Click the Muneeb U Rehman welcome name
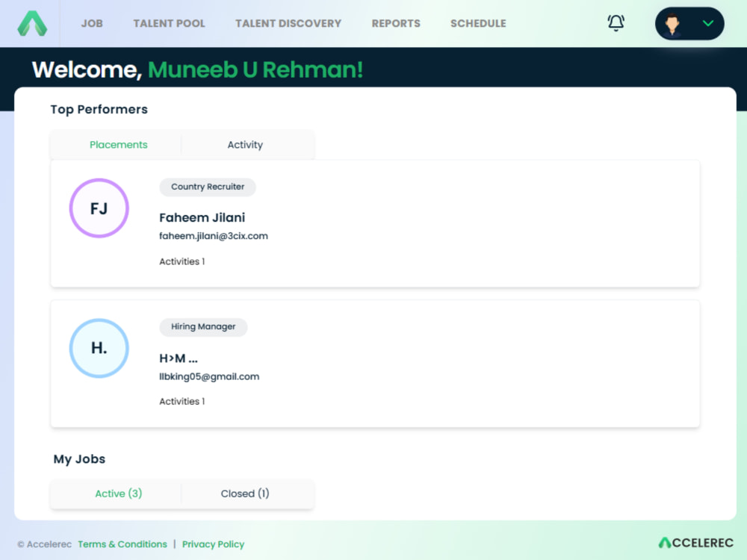This screenshot has width=747, height=560. coord(255,69)
